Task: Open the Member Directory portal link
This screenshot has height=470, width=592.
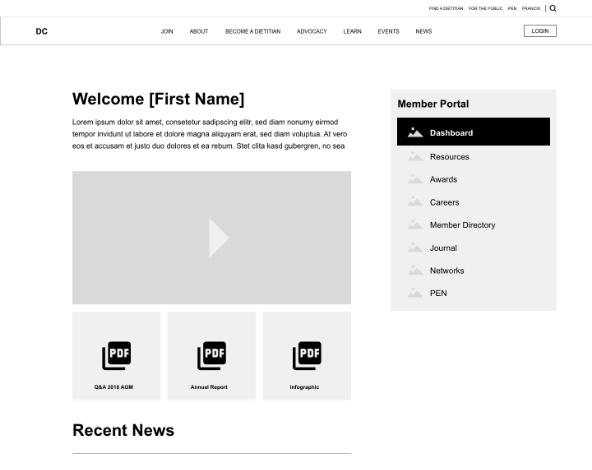Action: click(x=462, y=225)
